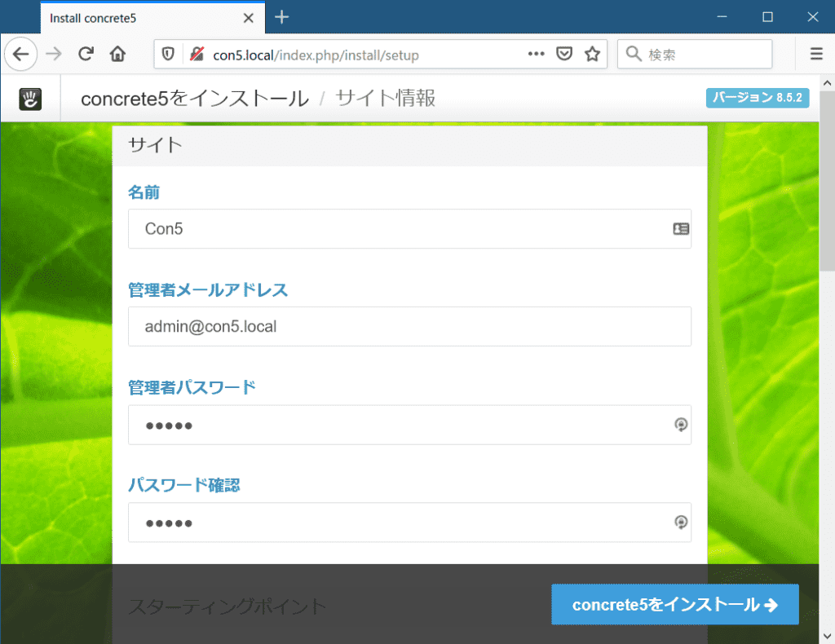Click the 検索 search box
Viewport: 835px width, 644px height.
pyautogui.click(x=695, y=55)
